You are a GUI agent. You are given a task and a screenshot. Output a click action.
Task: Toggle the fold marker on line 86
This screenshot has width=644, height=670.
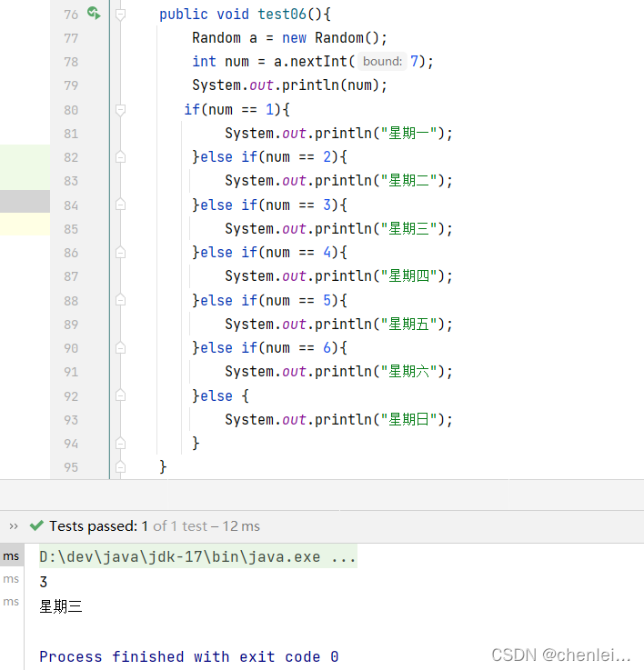(121, 253)
